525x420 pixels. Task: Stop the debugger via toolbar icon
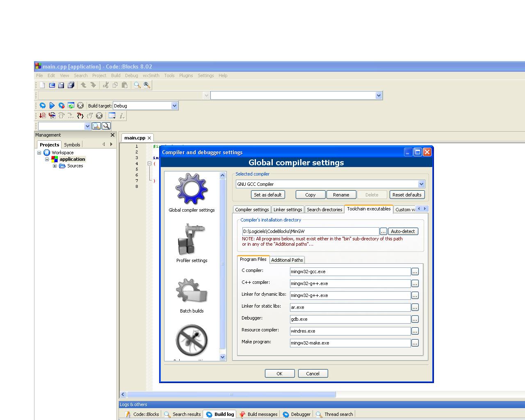pyautogui.click(x=99, y=116)
